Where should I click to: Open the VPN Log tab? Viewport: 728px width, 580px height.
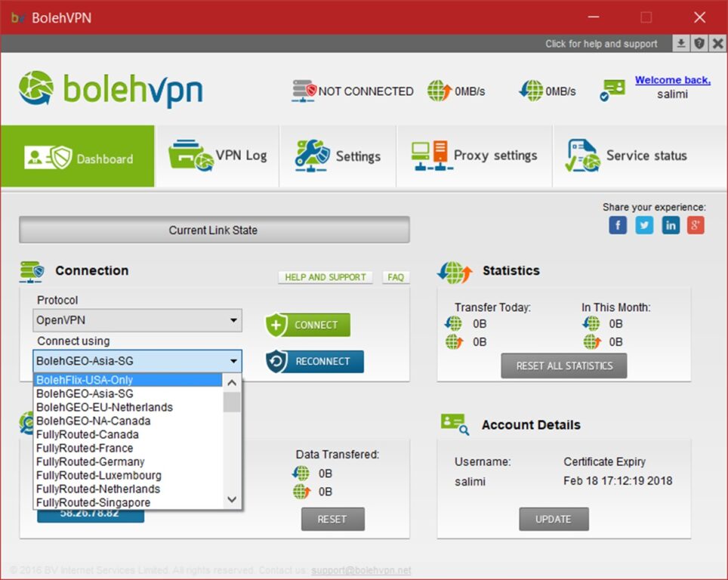217,156
